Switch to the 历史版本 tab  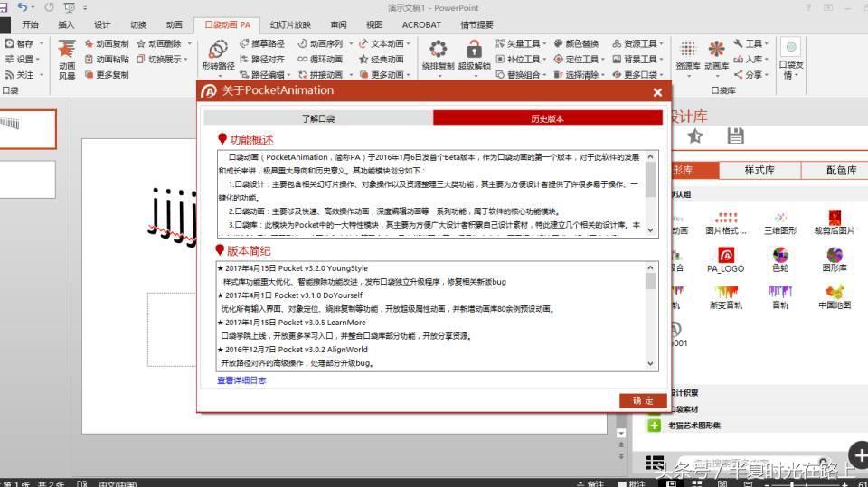tap(547, 118)
